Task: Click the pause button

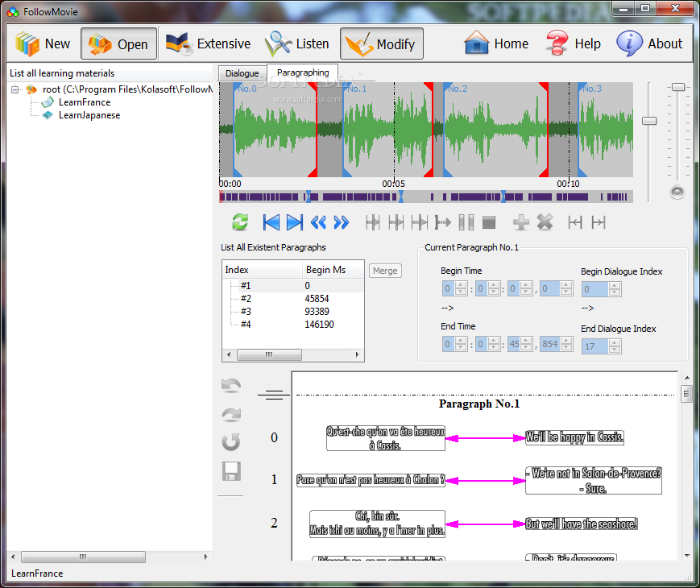Action: click(466, 222)
